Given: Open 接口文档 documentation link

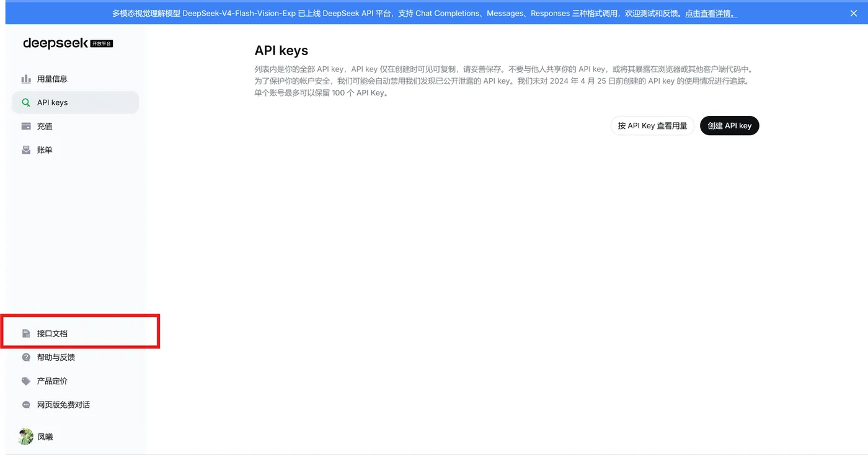Looking at the screenshot, I should click(75, 334).
